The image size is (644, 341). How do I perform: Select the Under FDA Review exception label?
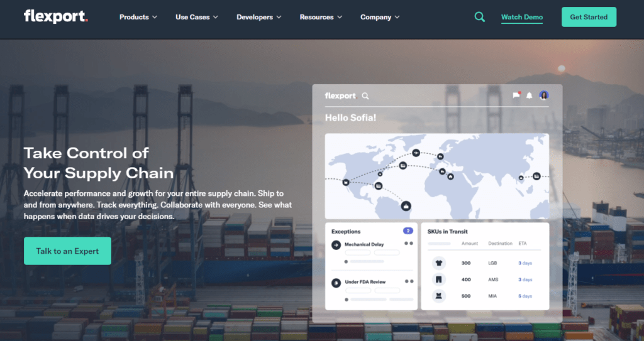click(365, 282)
